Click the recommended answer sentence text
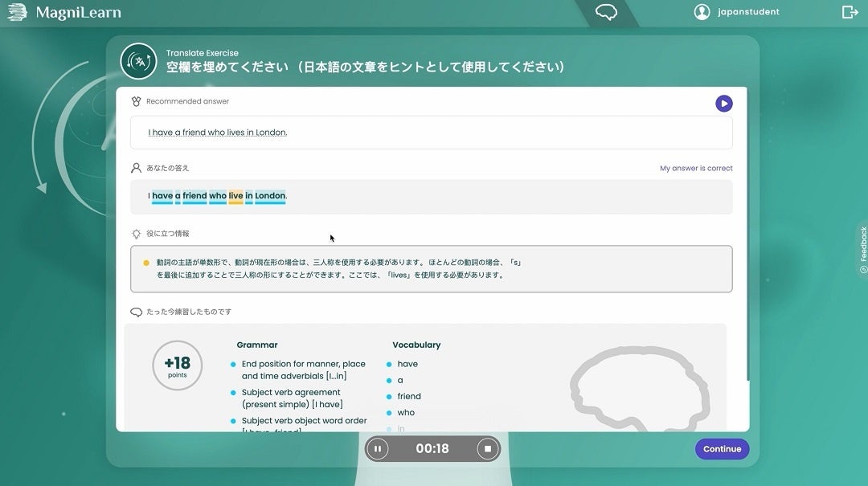This screenshot has width=868, height=486. point(218,133)
